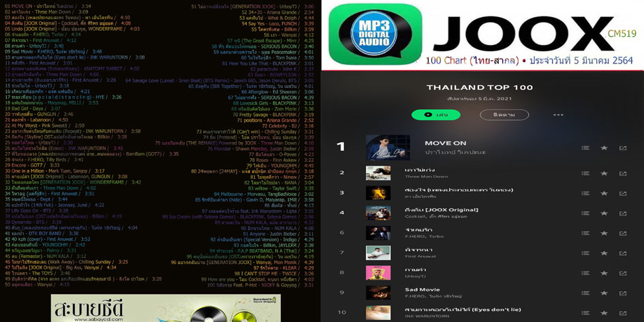Add Sad Movie to a playlist

pyautogui.click(x=585, y=293)
